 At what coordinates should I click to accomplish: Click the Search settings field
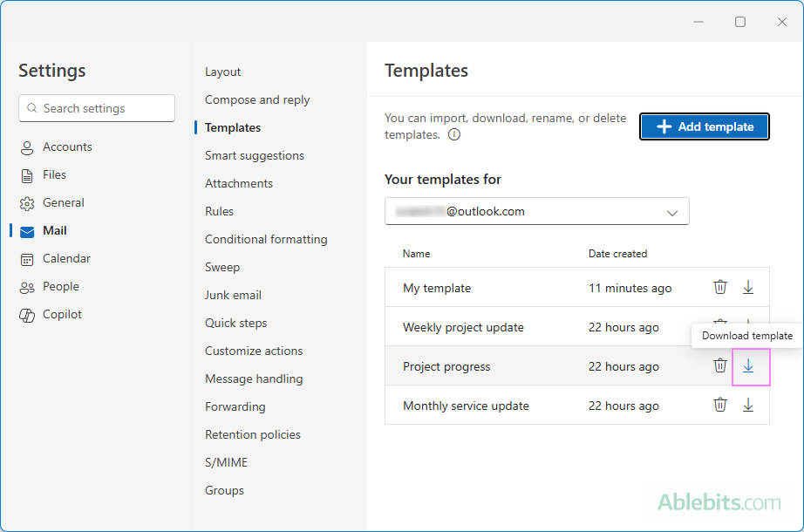(96, 108)
